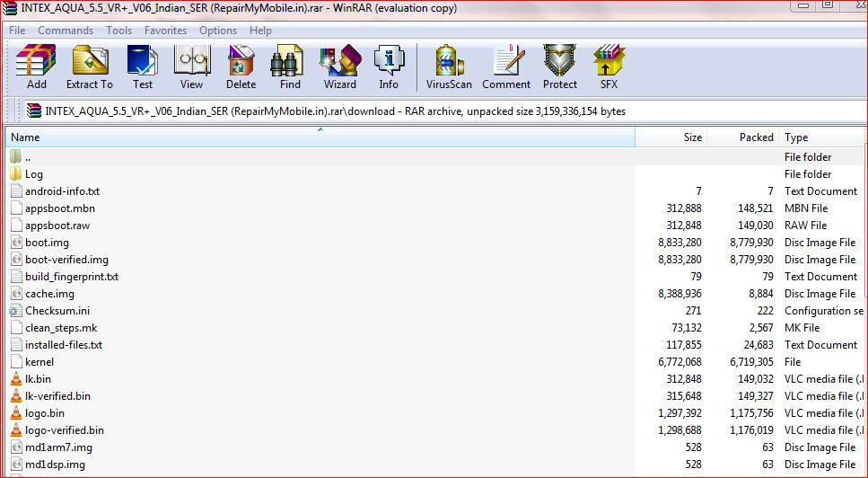868x478 pixels.
Task: Select build_fingerprint.txt file name
Action: tap(72, 277)
